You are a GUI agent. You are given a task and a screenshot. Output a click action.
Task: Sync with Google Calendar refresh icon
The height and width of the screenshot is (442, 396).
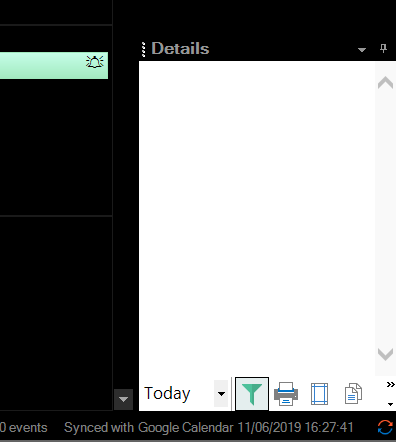pos(385,427)
